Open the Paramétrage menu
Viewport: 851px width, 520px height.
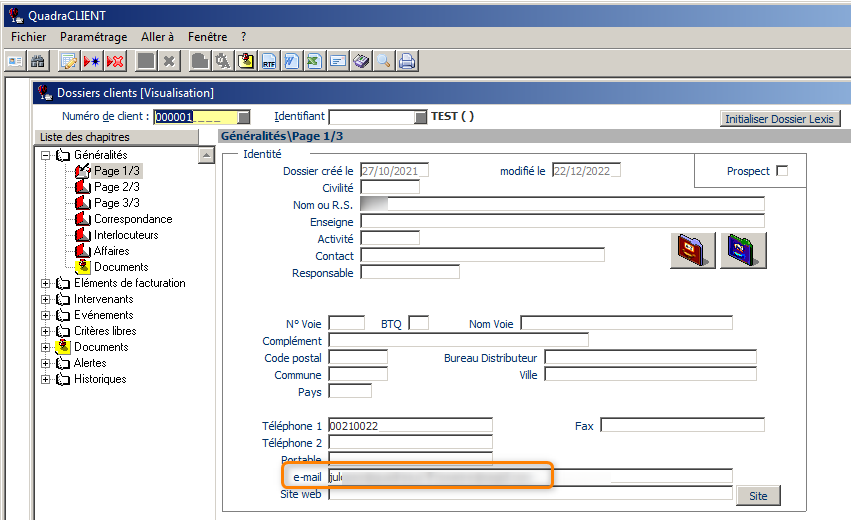pos(93,37)
